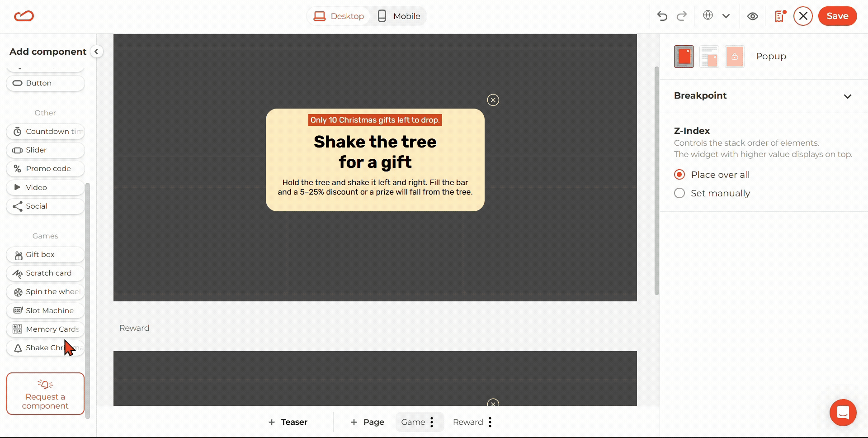Screen dimensions: 868x438
Task: Open the Reward page tab
Action: [x=467, y=422]
